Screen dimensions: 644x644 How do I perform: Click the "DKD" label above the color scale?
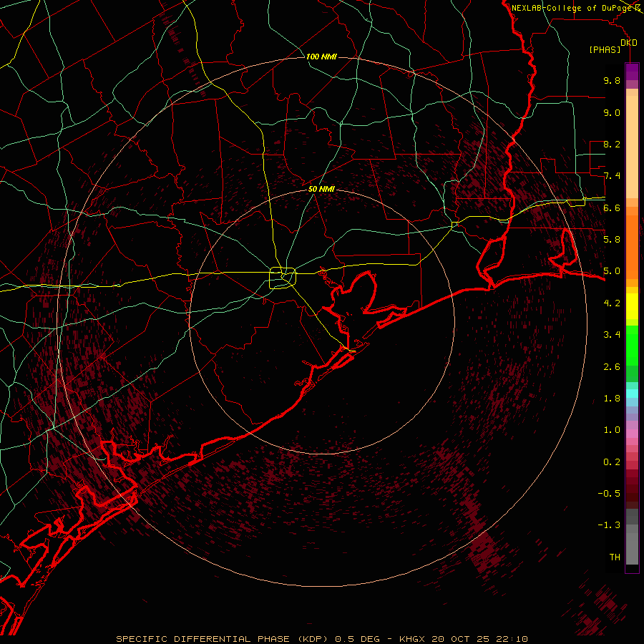point(629,43)
